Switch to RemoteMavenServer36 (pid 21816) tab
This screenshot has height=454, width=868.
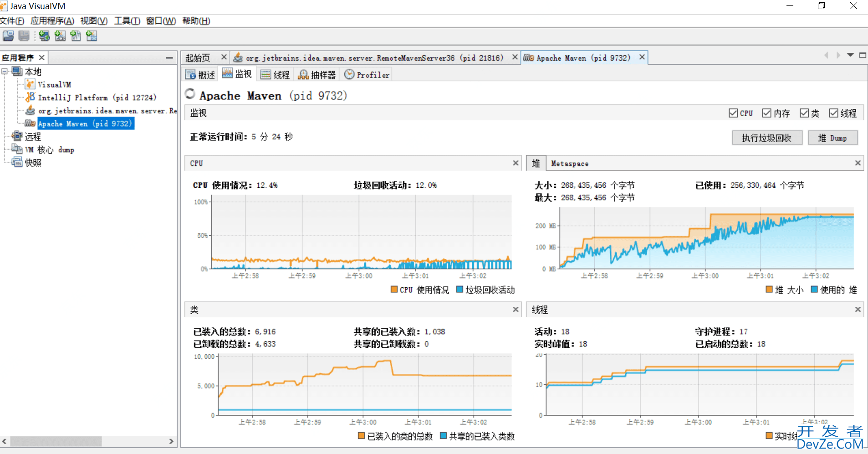click(374, 58)
